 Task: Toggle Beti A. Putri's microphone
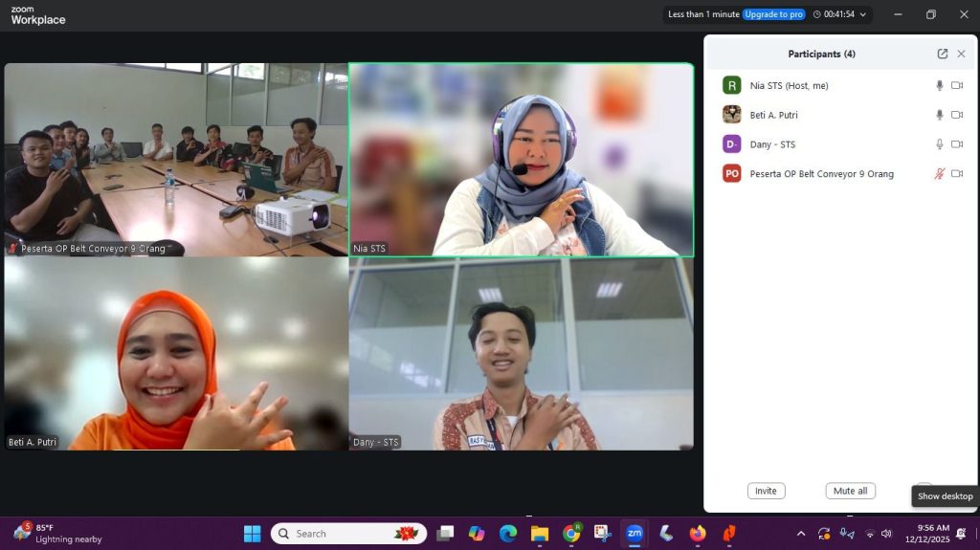click(939, 115)
